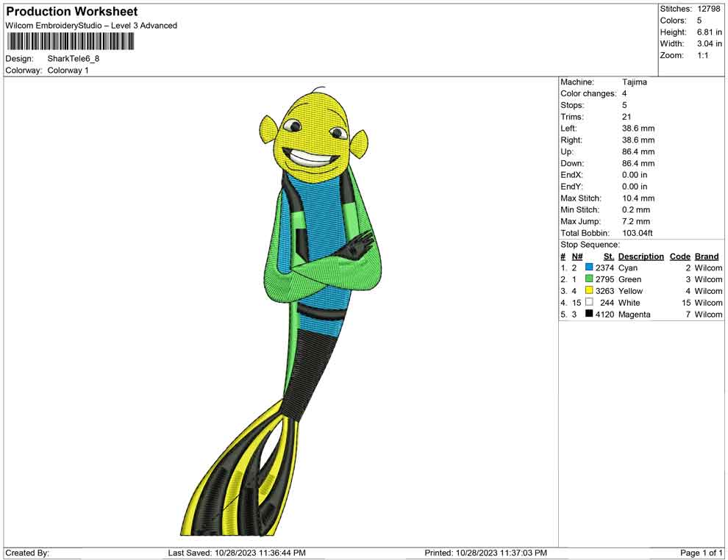This screenshot has width=728, height=560.
Task: Click the 'Printed: 10/28/2023 11:37:03 PM' text
Action: tap(485, 553)
